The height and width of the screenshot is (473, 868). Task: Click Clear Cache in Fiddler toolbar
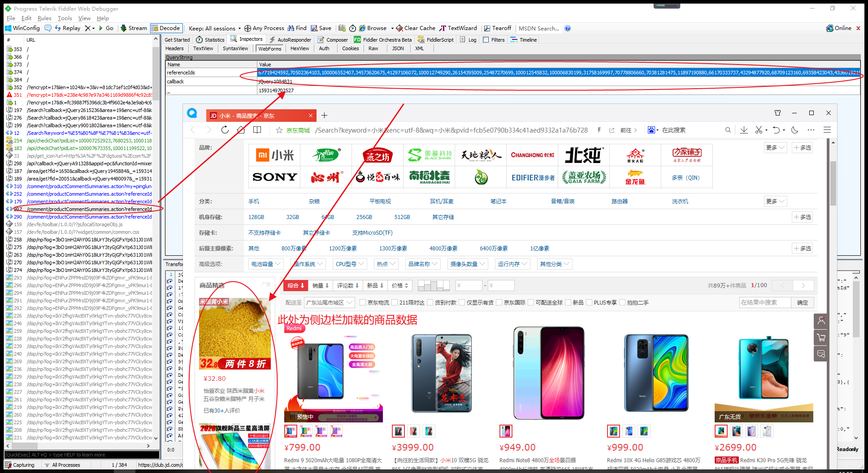coord(416,28)
